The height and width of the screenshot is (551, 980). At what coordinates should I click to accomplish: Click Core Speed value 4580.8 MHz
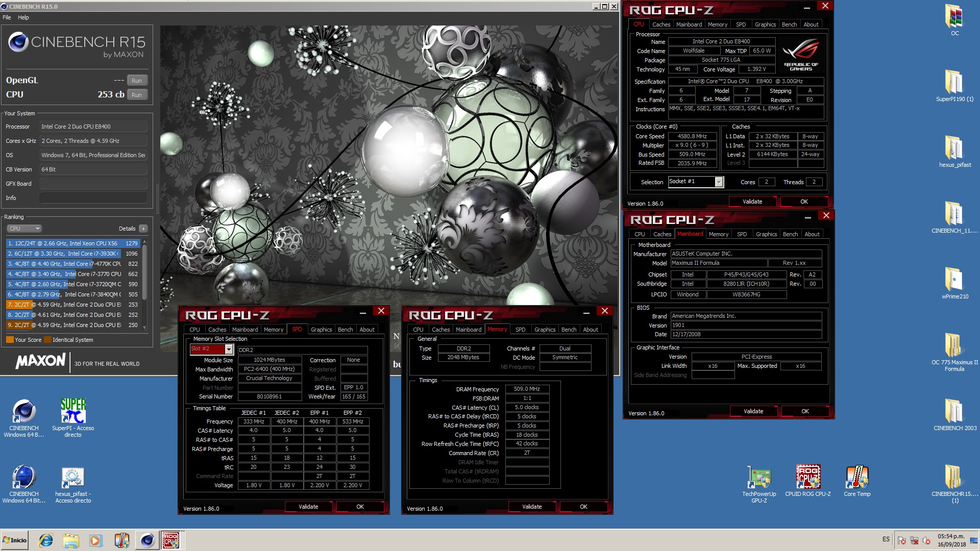(x=692, y=136)
